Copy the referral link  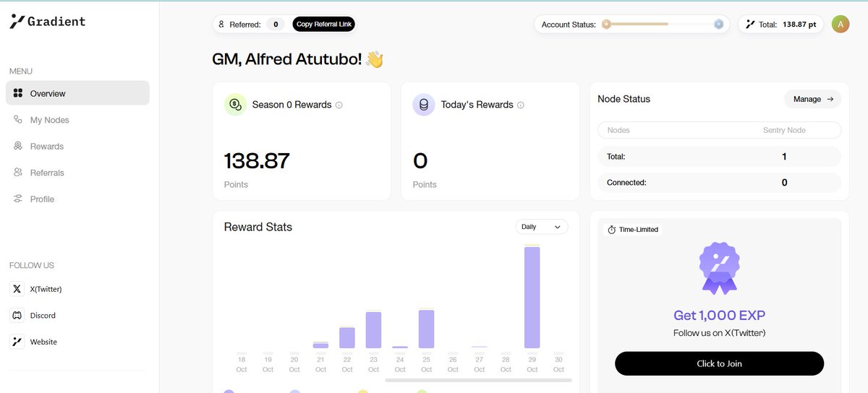324,25
